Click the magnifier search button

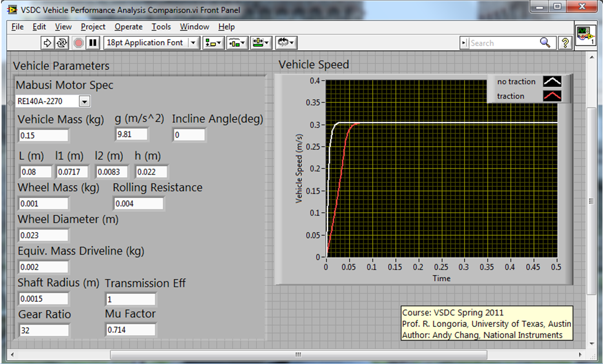[x=545, y=43]
